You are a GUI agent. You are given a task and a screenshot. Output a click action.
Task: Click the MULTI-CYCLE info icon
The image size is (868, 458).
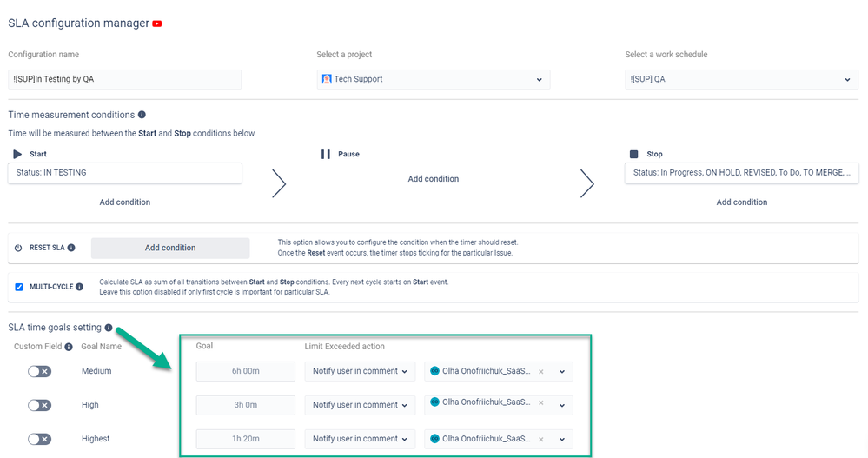[80, 287]
